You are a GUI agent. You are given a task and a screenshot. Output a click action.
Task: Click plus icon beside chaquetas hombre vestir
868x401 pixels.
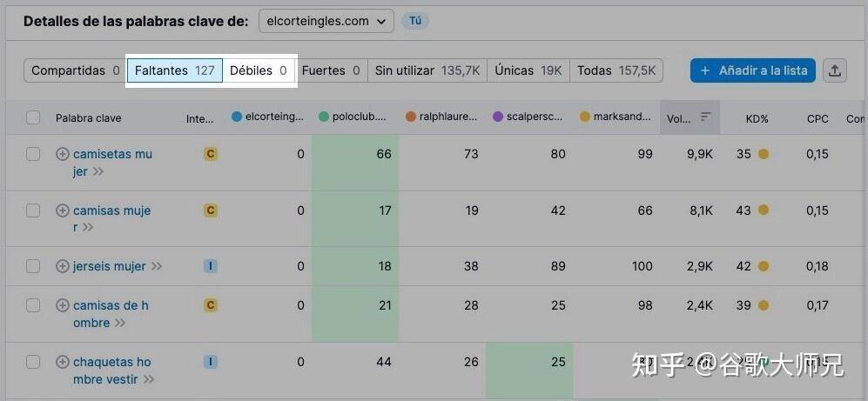coord(62,362)
